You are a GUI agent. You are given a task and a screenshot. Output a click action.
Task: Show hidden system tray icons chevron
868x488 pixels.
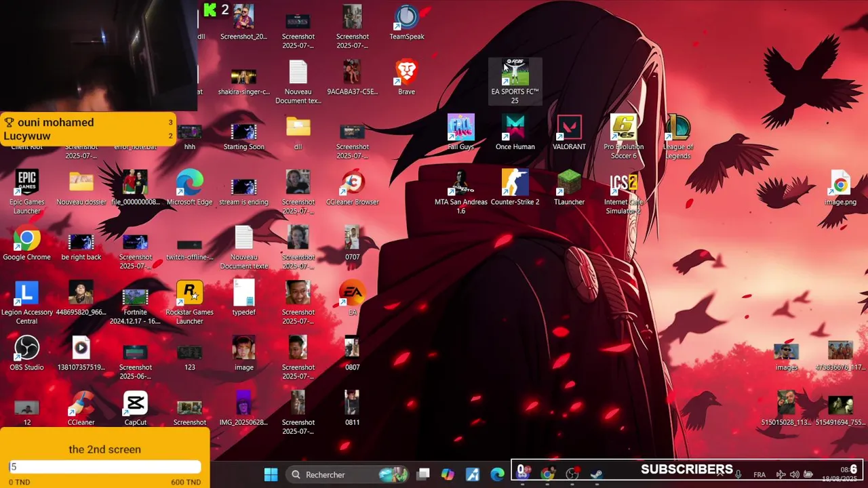tap(720, 474)
